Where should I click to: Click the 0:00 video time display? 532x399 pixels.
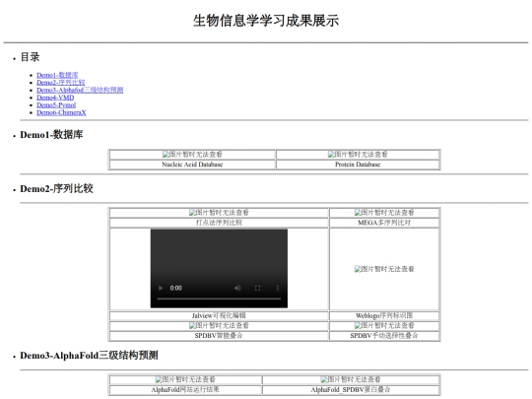coord(175,288)
